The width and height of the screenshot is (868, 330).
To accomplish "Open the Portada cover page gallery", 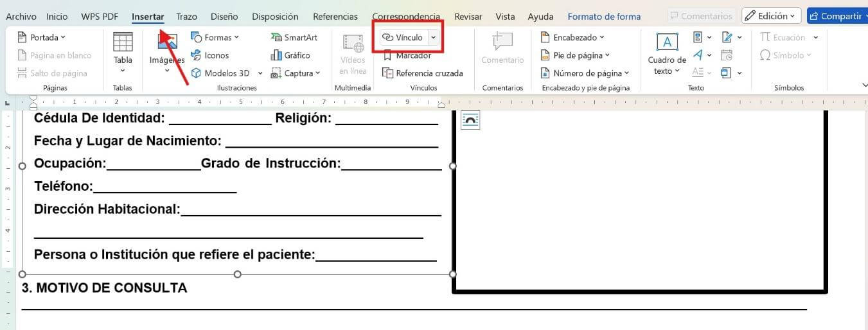I will (x=42, y=37).
